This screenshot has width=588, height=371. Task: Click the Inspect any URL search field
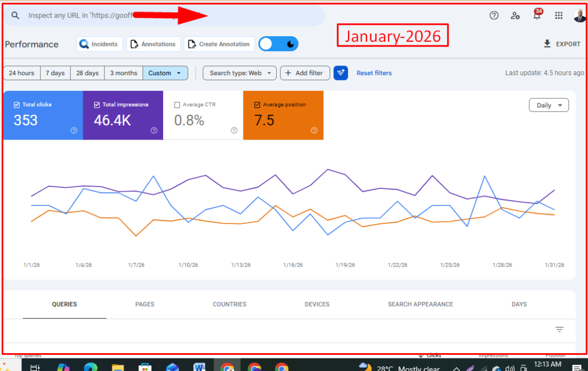115,16
